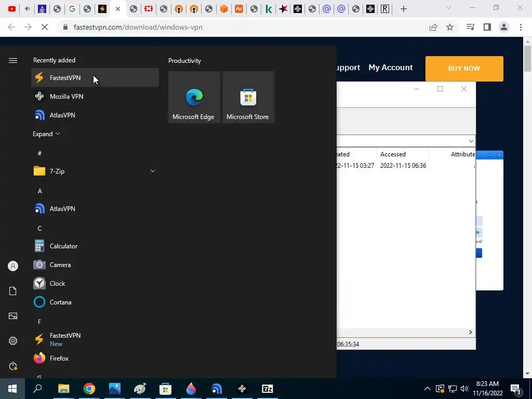Switch to the green K tab
The image size is (532, 399).
click(x=269, y=9)
